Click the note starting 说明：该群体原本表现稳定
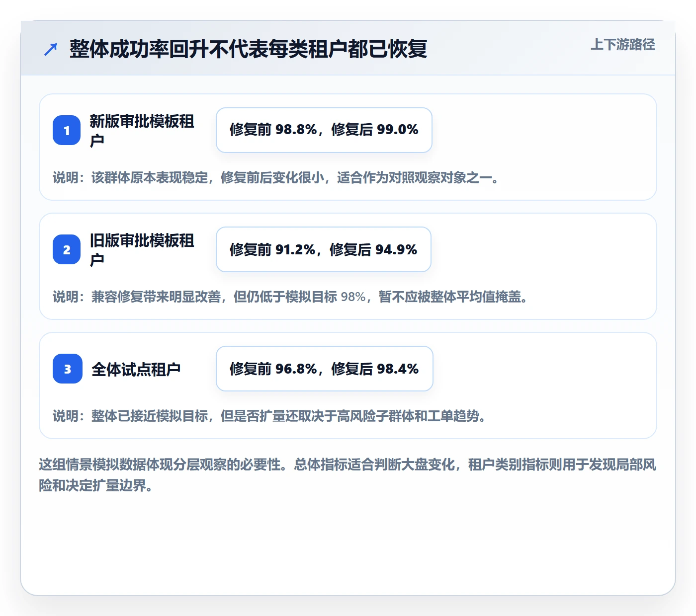The width and height of the screenshot is (696, 616). pos(276,177)
